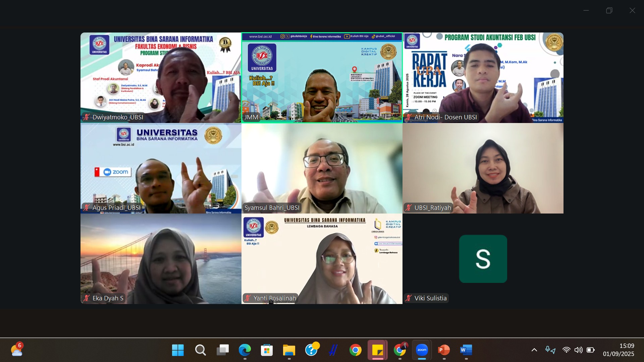Select the JMM active speaker video tile

[x=322, y=78]
